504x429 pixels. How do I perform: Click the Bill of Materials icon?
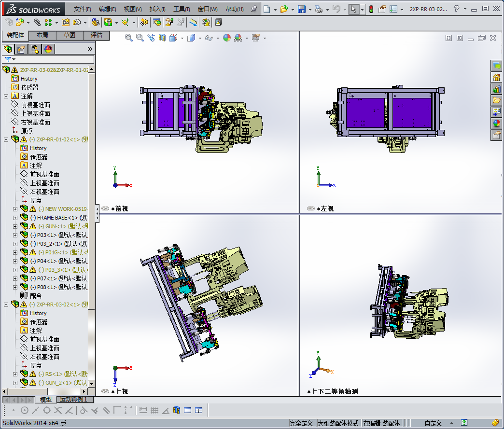click(x=157, y=22)
